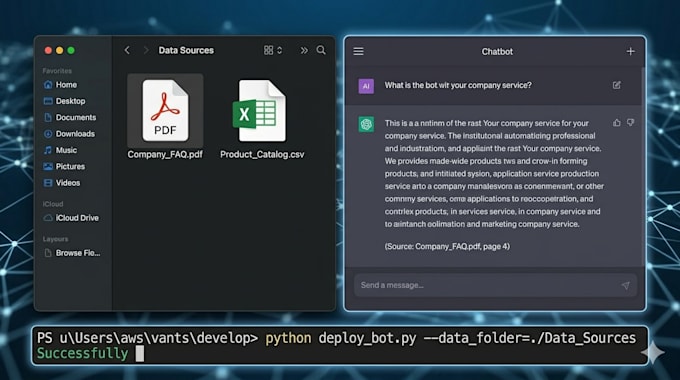Edit the user question message
This screenshot has height=380, width=680.
point(617,85)
